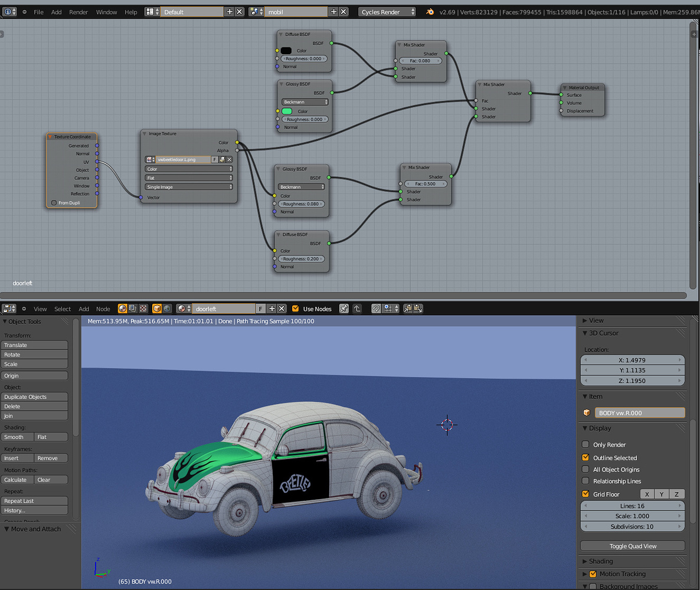Delete the mobil scene

click(x=344, y=12)
